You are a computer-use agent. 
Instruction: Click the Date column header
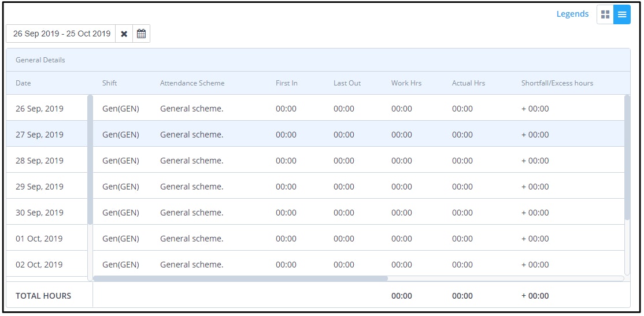(23, 83)
